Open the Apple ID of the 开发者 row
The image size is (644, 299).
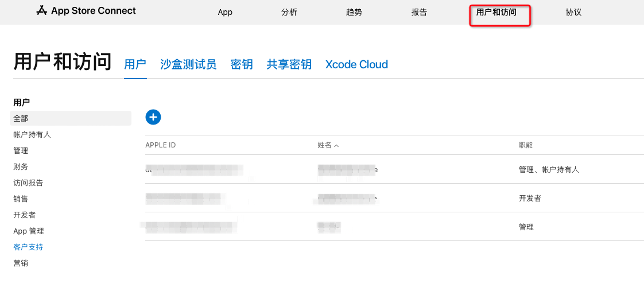pyautogui.click(x=185, y=199)
